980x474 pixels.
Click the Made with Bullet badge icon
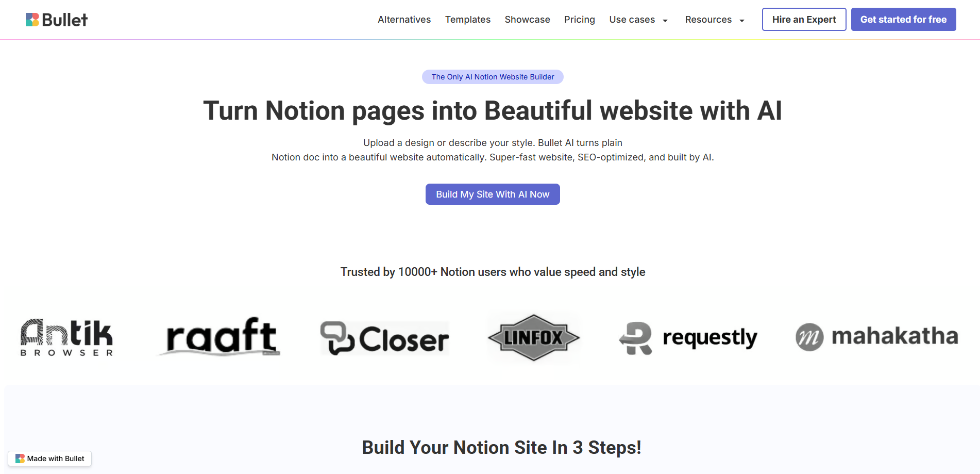[x=20, y=458]
